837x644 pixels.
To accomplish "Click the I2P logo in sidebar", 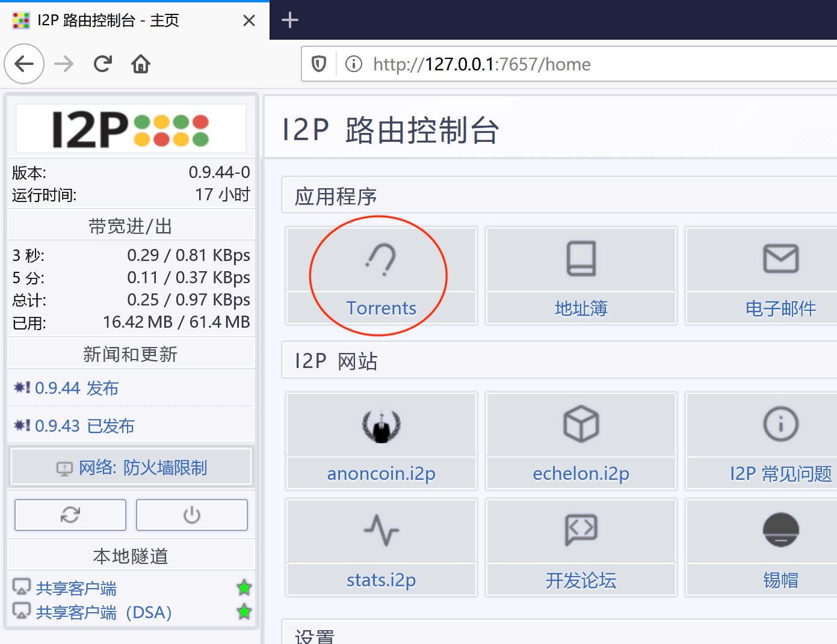I will pos(131,129).
